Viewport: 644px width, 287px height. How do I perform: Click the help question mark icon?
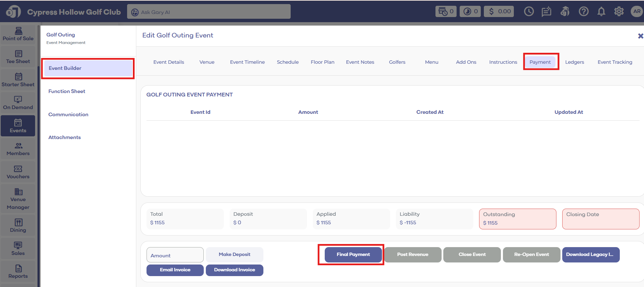[x=583, y=12]
